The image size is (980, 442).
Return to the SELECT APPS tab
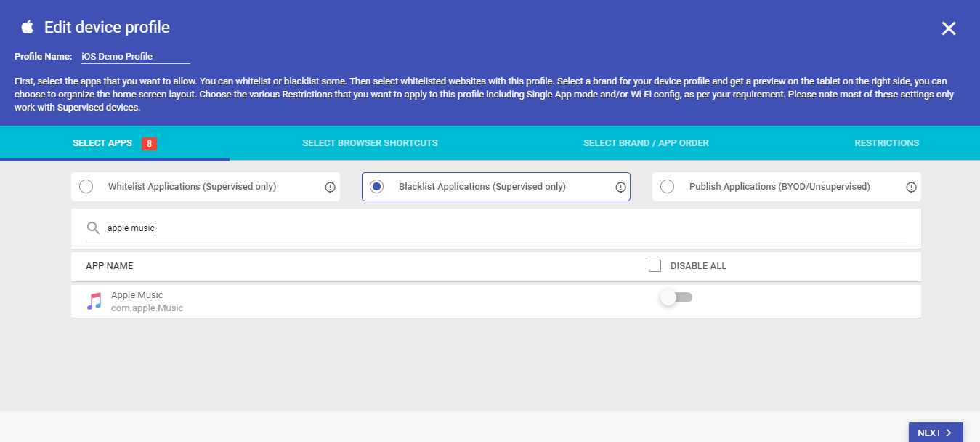pyautogui.click(x=102, y=142)
